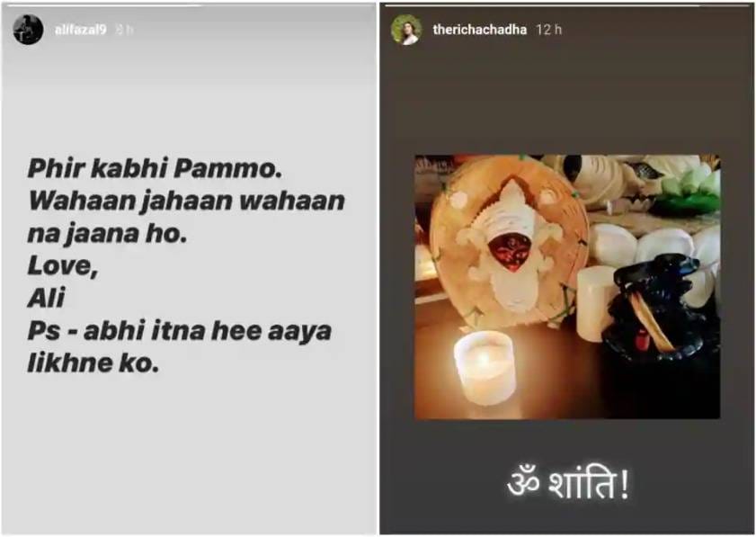The width and height of the screenshot is (756, 537).
Task: Click the 8 h timestamp beside alifazal9
Action: point(124,30)
